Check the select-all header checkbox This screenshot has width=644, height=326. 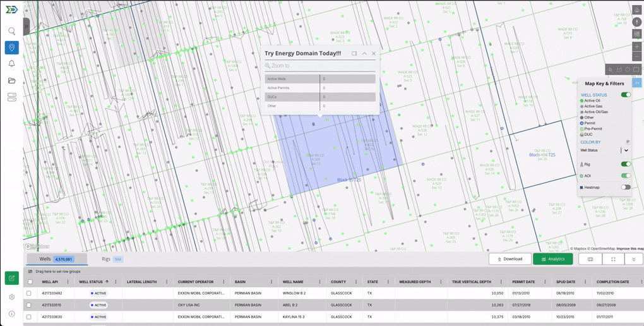(x=30, y=282)
